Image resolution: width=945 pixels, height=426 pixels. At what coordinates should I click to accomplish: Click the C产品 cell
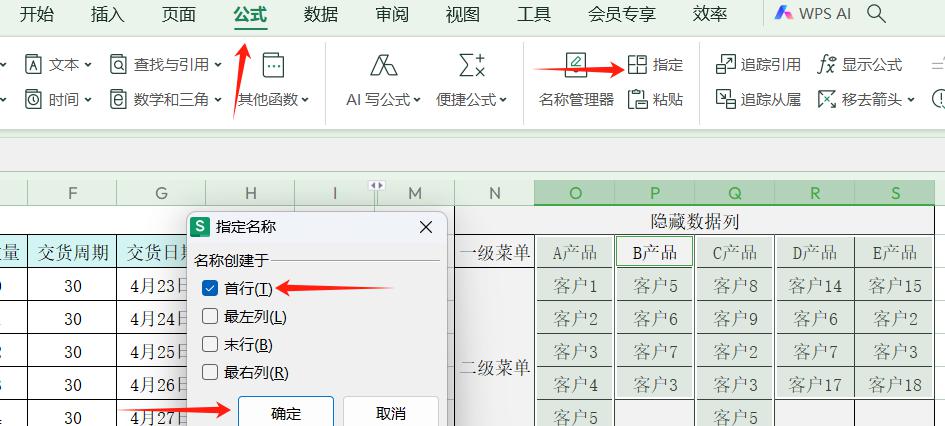point(735,252)
